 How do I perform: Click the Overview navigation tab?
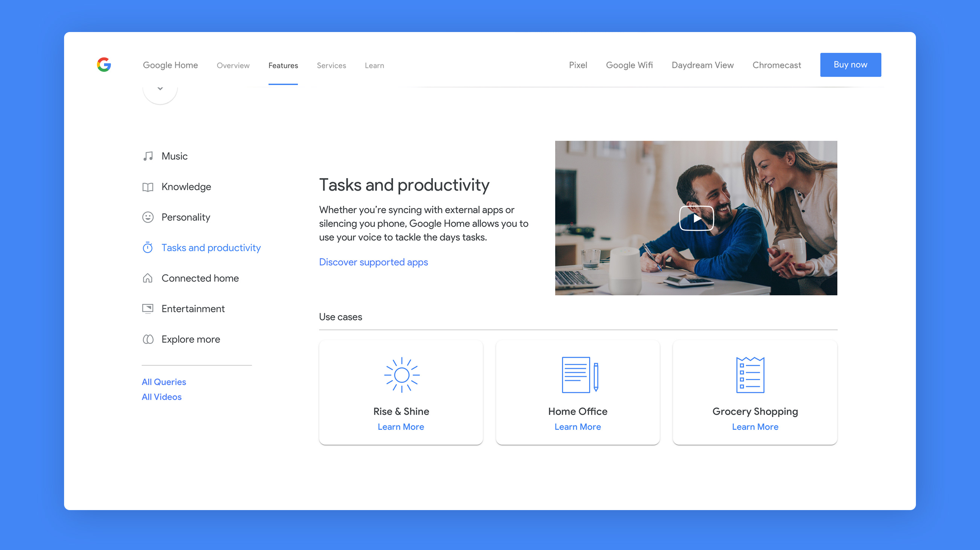[x=232, y=65]
